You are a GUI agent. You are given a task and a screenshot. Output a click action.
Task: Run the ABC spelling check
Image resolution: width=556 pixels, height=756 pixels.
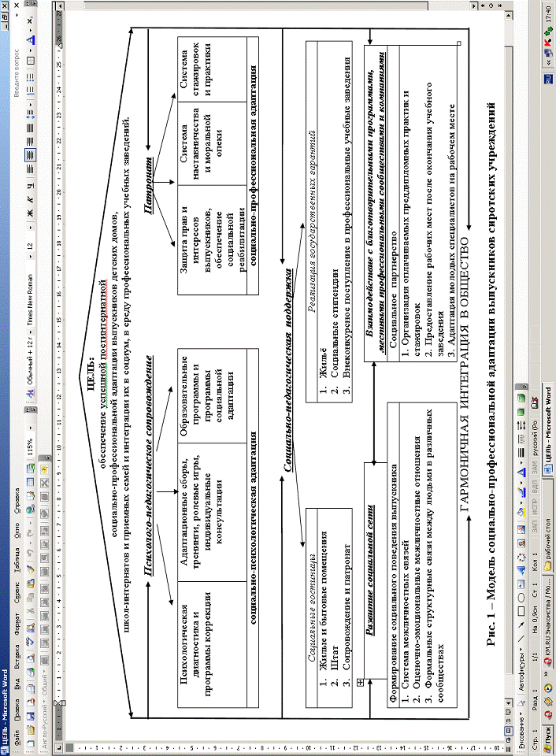(x=31, y=642)
